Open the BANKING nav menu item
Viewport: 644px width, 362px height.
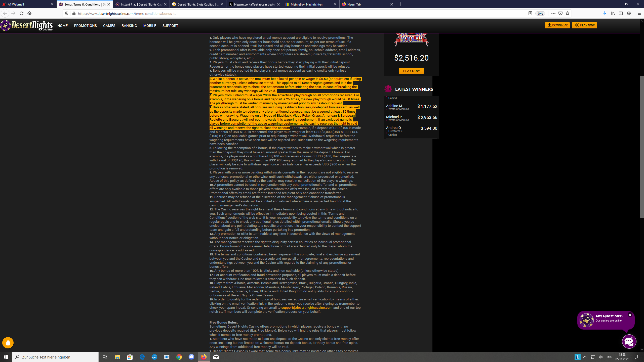tap(129, 26)
